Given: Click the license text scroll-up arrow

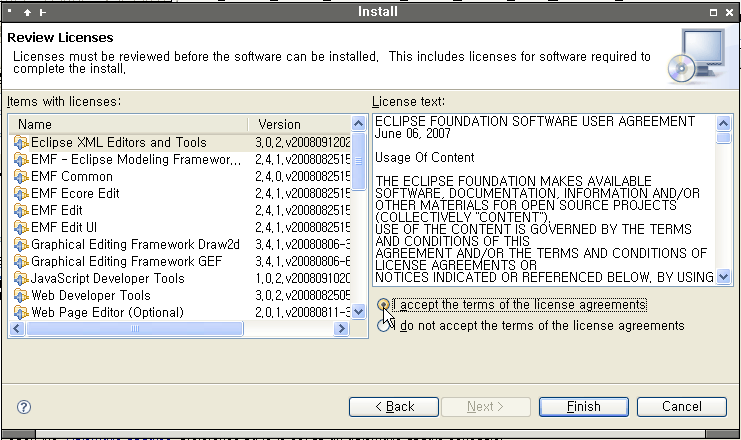Looking at the screenshot, I should [724, 124].
